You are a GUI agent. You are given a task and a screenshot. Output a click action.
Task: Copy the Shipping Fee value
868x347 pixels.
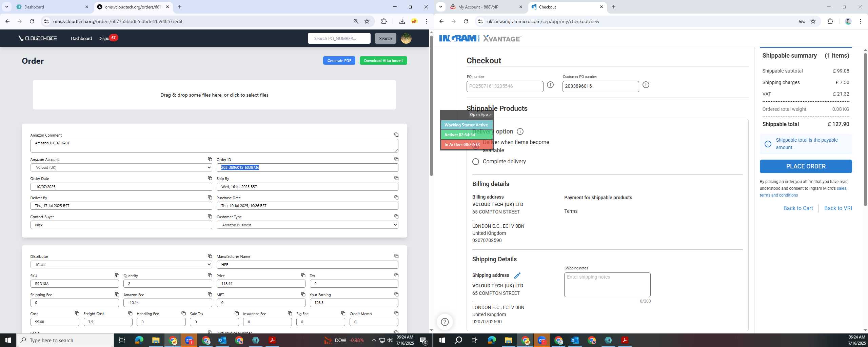pos(117,294)
